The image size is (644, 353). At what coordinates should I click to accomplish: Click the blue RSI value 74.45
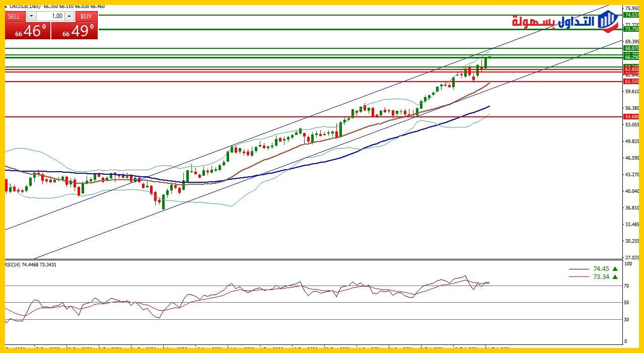601,269
